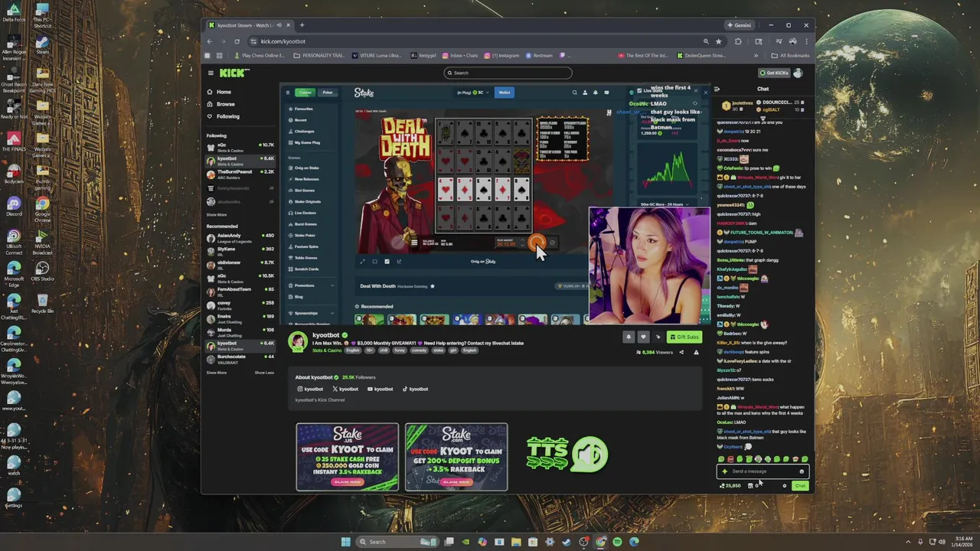Expand Show More under the Recommended list
The image size is (980, 551).
pos(217,373)
